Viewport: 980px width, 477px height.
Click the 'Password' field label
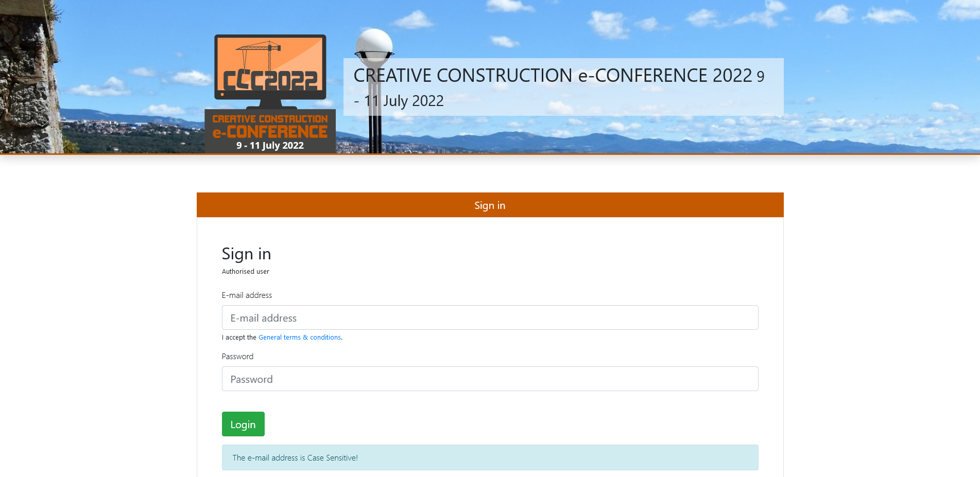click(237, 357)
